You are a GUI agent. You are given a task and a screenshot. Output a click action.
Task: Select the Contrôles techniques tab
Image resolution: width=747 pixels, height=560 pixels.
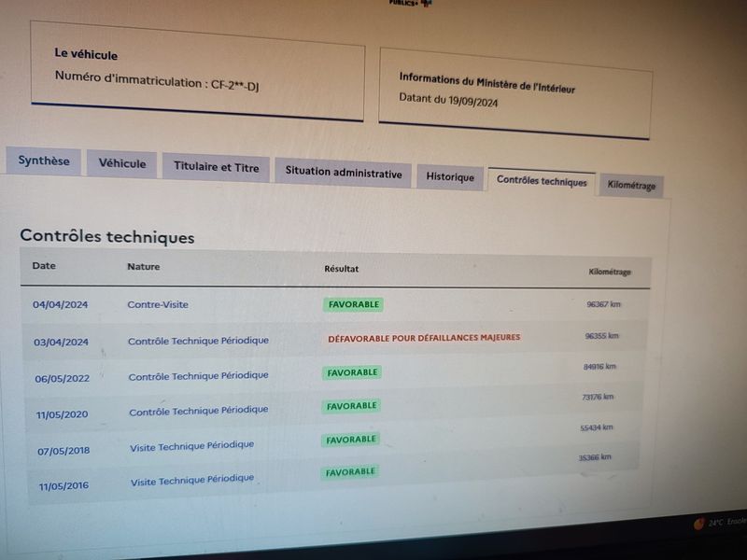[x=542, y=181]
